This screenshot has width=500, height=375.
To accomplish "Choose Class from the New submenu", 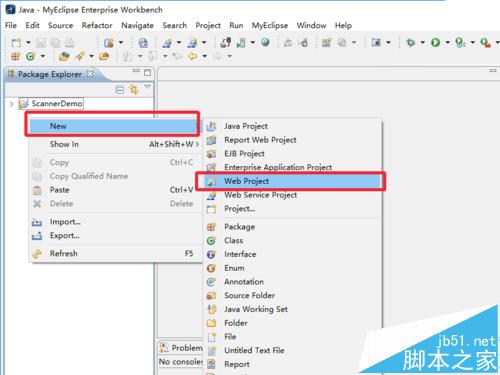I will click(293, 240).
